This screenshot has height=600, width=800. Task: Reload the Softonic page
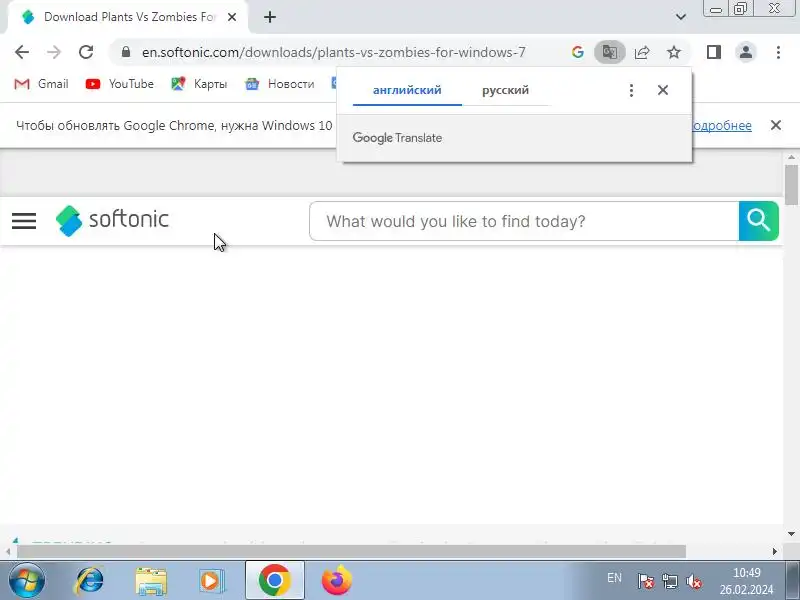[86, 52]
